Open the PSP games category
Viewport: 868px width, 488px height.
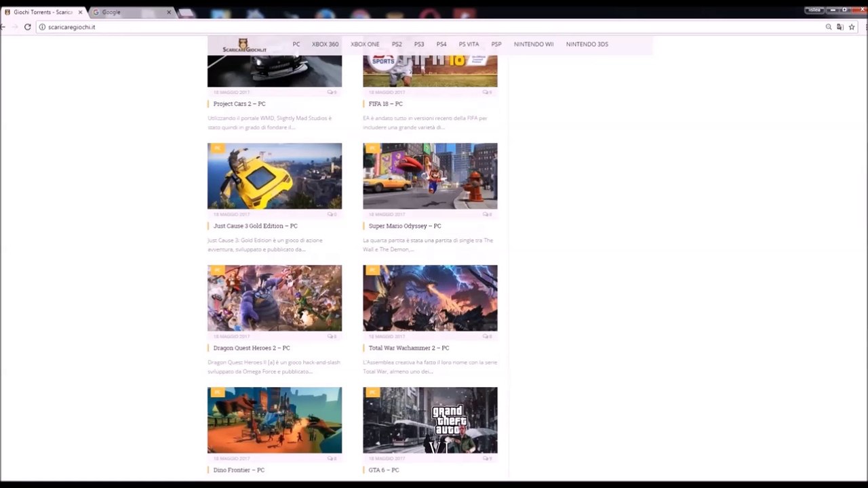(x=496, y=44)
